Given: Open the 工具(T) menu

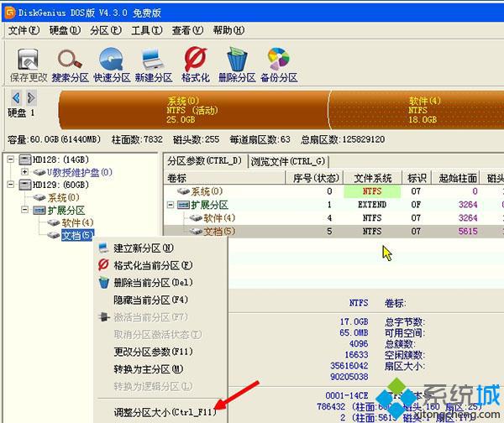Looking at the screenshot, I should click(x=147, y=30).
